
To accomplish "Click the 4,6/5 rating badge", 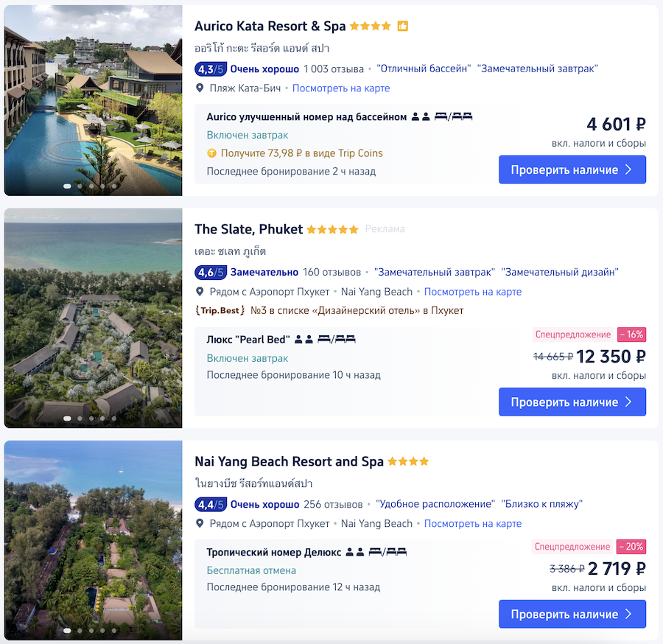I will tap(211, 273).
